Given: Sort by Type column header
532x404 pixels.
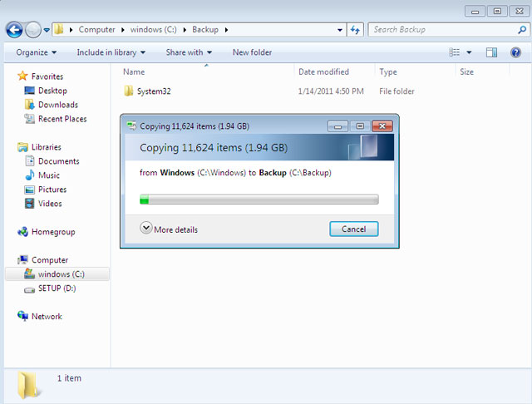Looking at the screenshot, I should coord(388,72).
